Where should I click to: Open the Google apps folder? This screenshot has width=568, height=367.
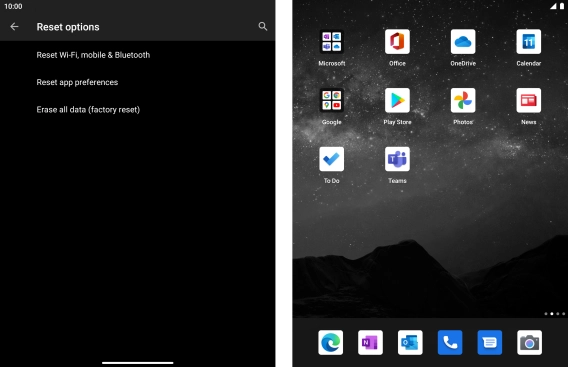pos(331,100)
